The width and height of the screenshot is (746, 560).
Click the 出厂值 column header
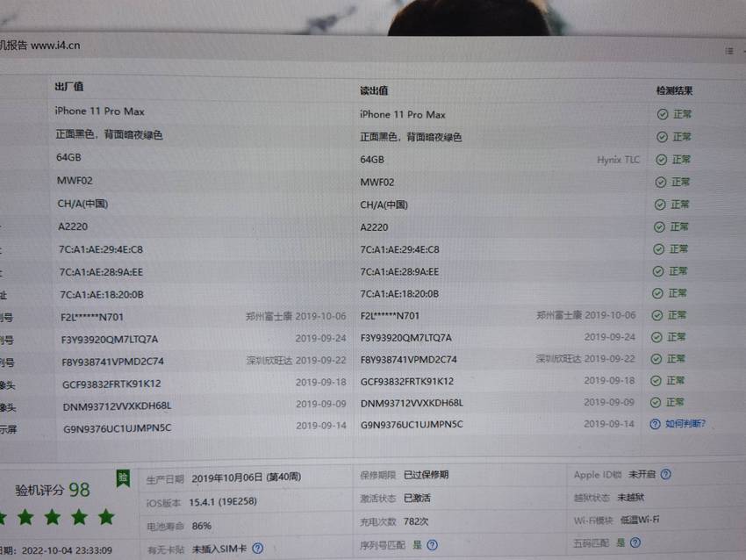pyautogui.click(x=69, y=87)
